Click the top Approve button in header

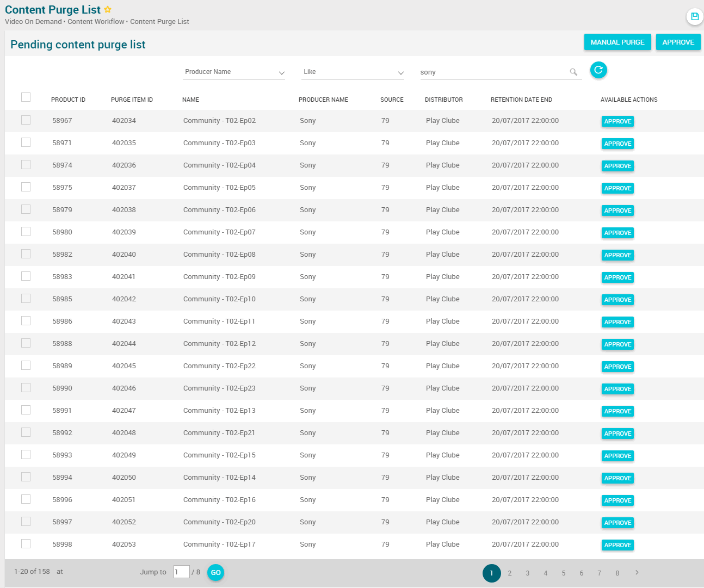678,42
